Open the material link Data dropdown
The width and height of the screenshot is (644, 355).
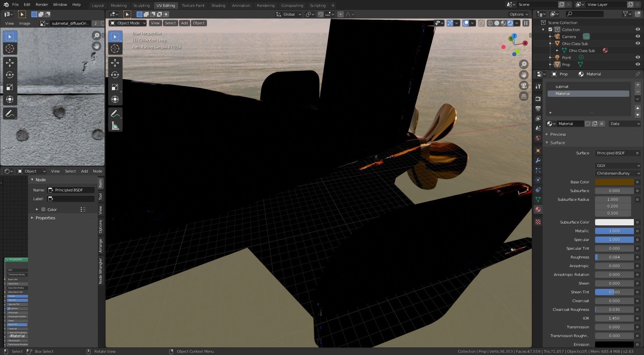tap(625, 124)
